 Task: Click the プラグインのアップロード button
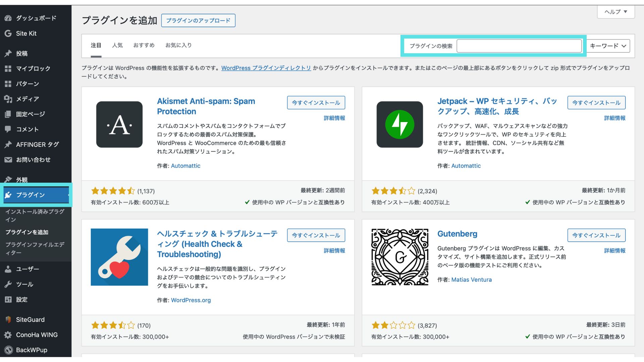point(198,20)
